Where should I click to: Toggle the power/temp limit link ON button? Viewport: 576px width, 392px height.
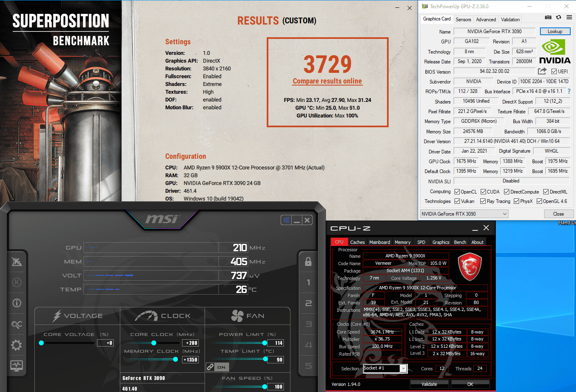pyautogui.click(x=217, y=367)
